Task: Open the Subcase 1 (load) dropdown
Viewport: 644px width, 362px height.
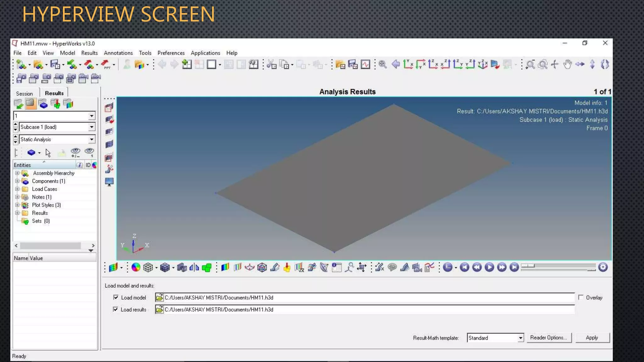Action: pos(92,127)
